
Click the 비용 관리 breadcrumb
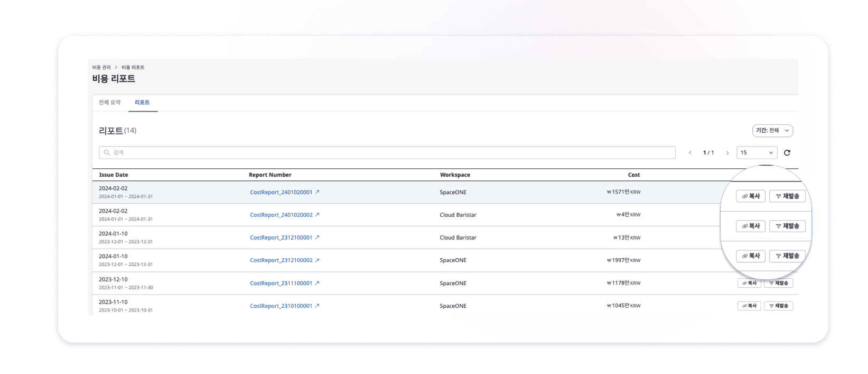point(101,67)
